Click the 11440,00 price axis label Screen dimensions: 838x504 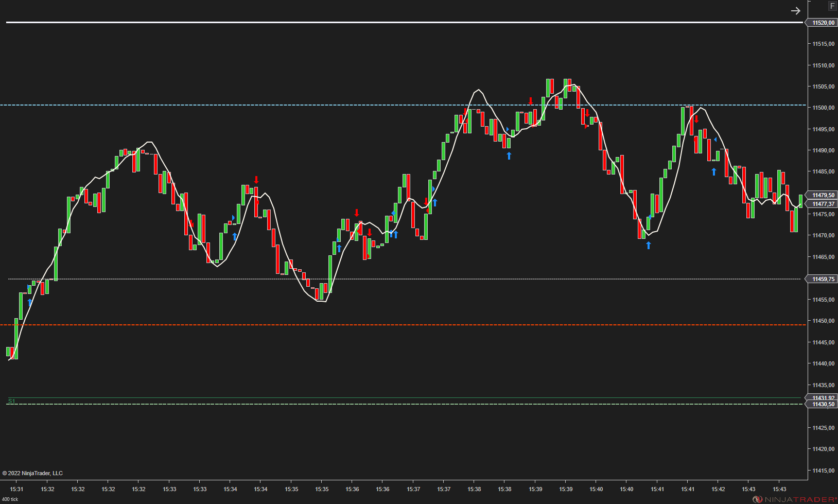824,363
